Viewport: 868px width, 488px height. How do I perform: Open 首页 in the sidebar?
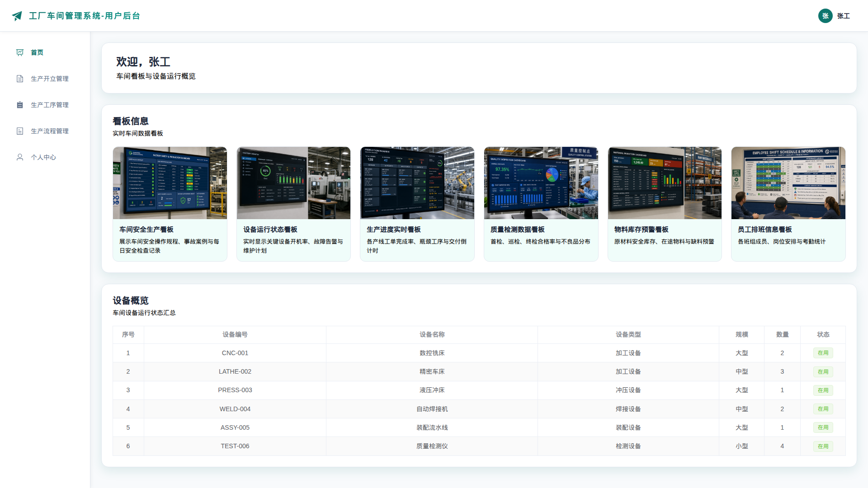pyautogui.click(x=45, y=52)
